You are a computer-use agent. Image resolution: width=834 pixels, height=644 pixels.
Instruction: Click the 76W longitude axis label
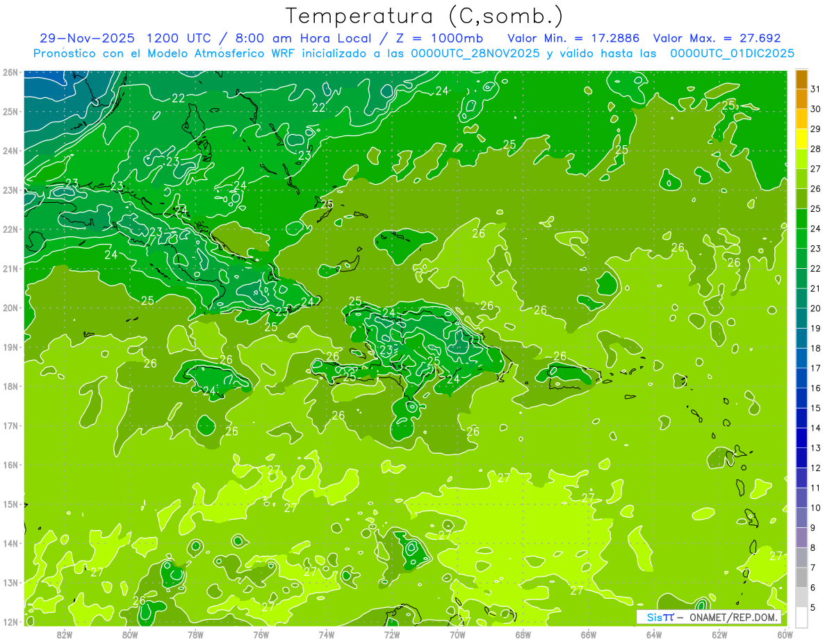click(x=261, y=634)
